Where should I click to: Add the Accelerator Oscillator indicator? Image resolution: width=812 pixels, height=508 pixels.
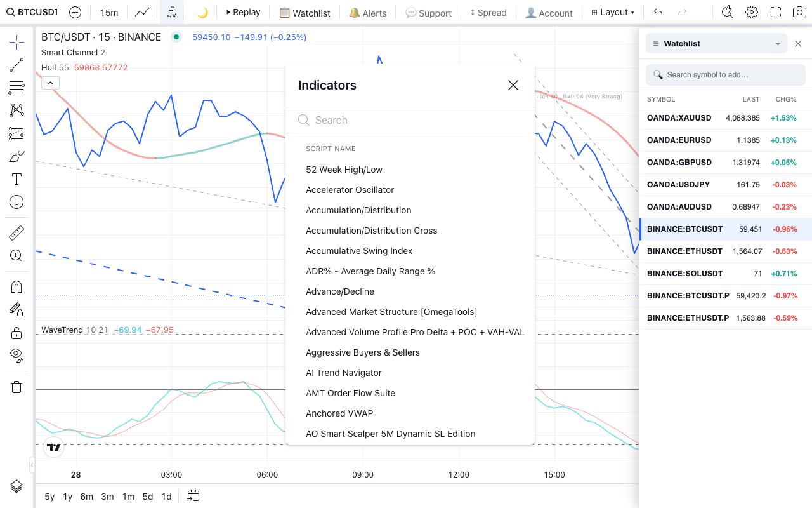point(410,190)
